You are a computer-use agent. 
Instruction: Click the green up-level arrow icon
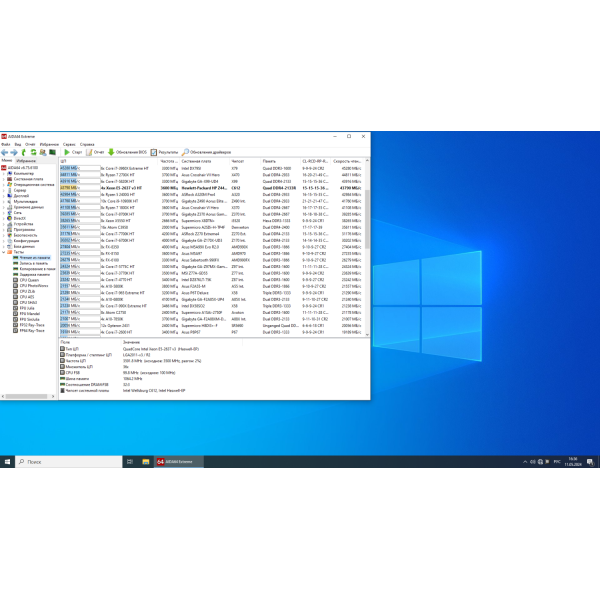(x=24, y=152)
